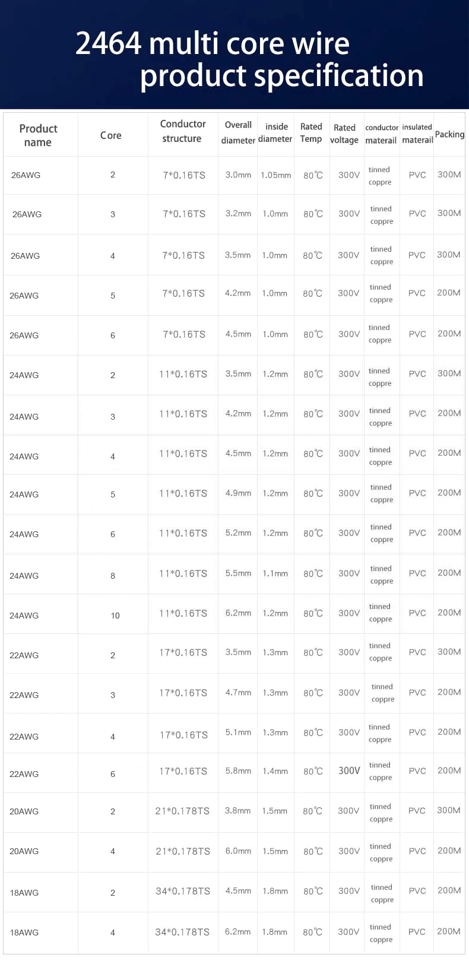
Task: Click the "insulated materail" column header
Action: [417, 134]
